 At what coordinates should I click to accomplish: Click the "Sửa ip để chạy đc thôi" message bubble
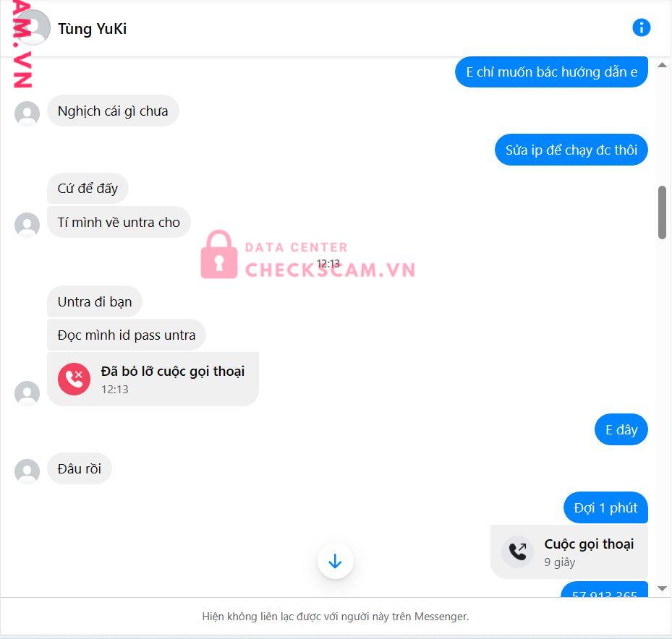pos(571,150)
